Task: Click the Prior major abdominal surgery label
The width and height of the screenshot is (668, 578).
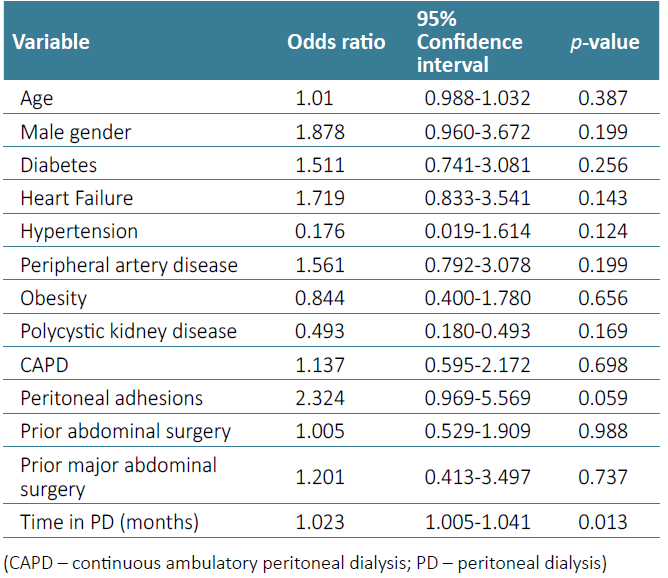Action: pos(118,476)
